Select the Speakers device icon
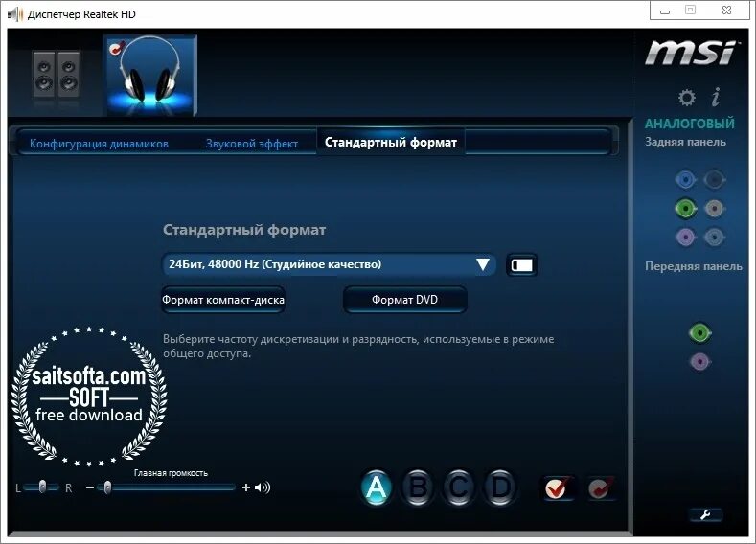The width and height of the screenshot is (756, 544). tap(57, 74)
